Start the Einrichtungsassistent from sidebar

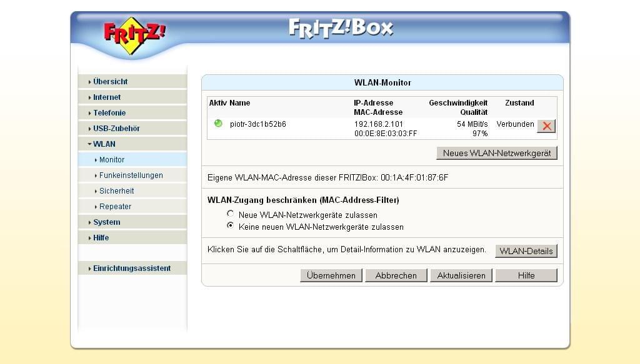coord(131,268)
